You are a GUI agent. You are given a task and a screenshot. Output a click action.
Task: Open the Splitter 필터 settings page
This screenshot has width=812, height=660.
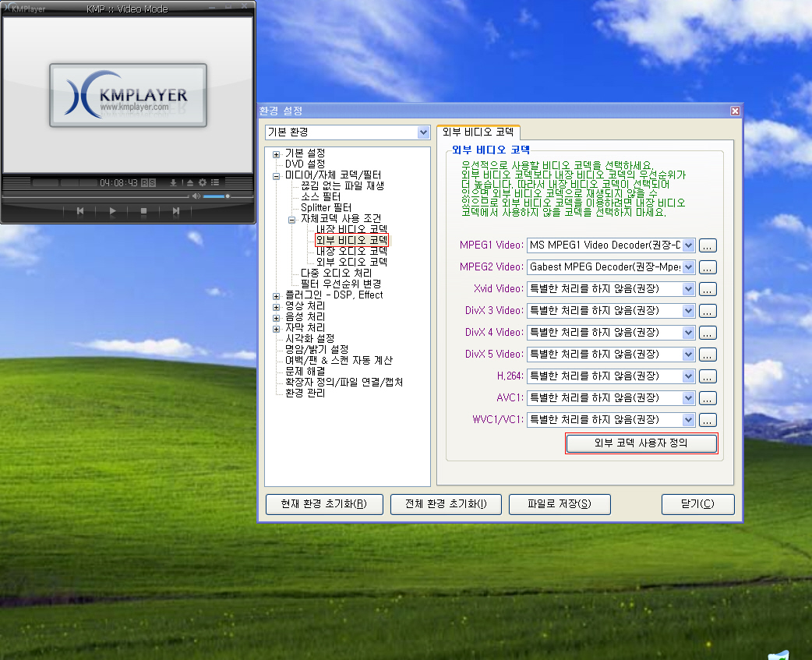326,207
